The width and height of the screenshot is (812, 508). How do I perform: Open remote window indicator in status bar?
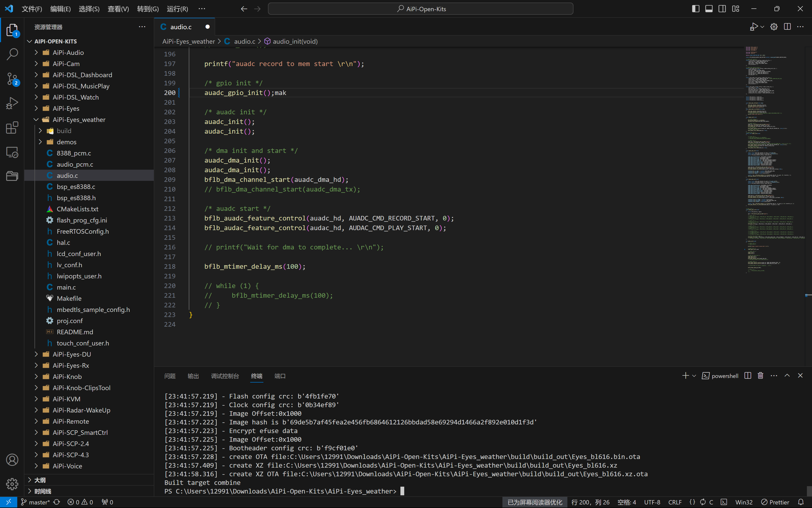coord(9,502)
